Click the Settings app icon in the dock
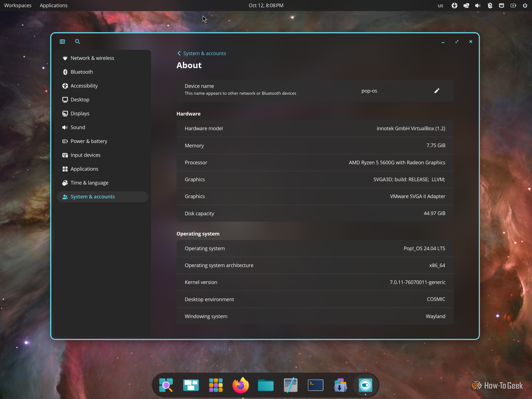 [x=365, y=385]
